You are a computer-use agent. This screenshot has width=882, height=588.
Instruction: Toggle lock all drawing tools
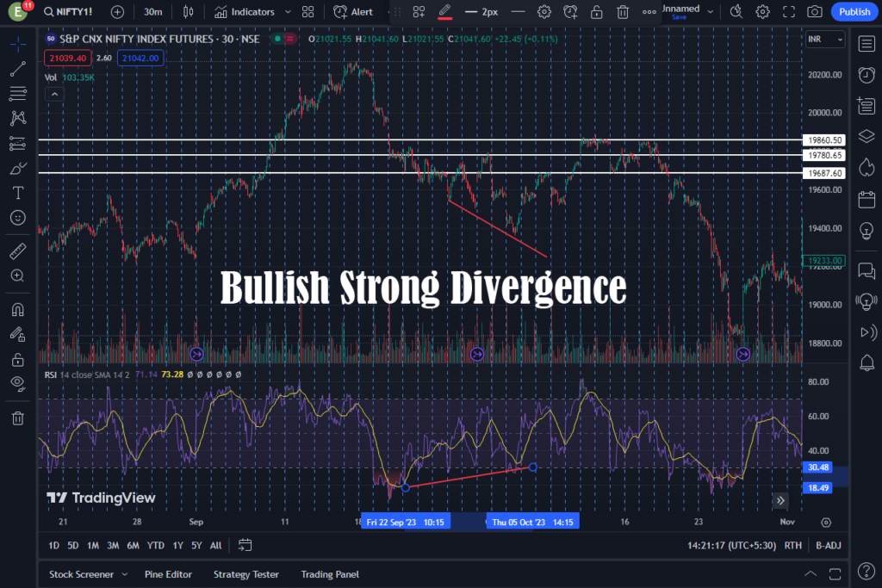[x=18, y=359]
